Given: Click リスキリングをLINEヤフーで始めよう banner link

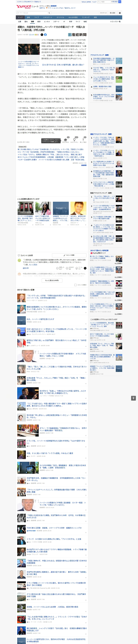Looking at the screenshot, I should tap(29, 2).
